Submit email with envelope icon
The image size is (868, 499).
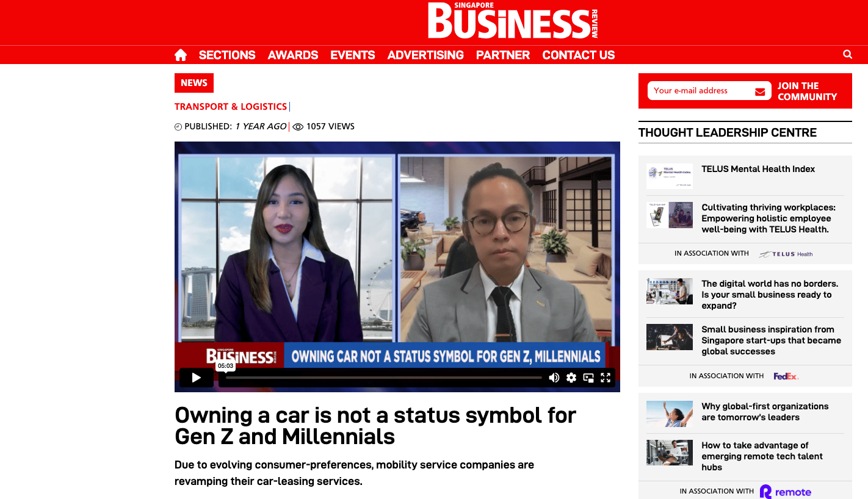pos(760,92)
